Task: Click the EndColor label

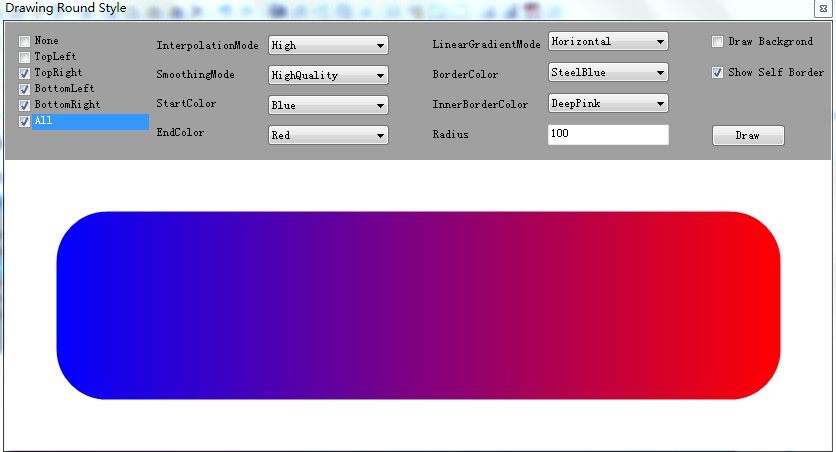Action: pyautogui.click(x=180, y=132)
